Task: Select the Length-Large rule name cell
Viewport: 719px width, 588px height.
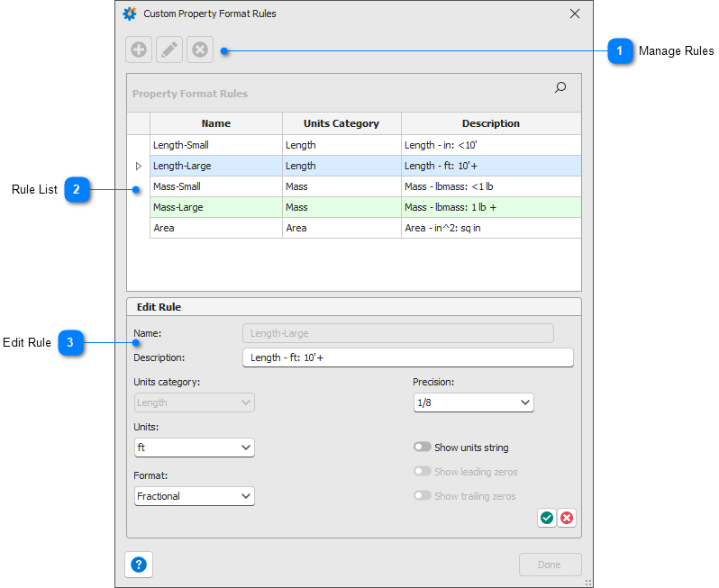Action: (216, 166)
